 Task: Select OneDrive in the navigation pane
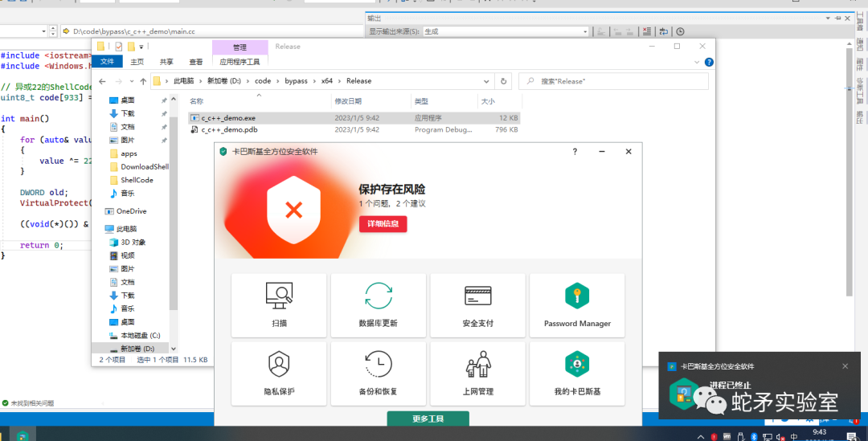125,210
